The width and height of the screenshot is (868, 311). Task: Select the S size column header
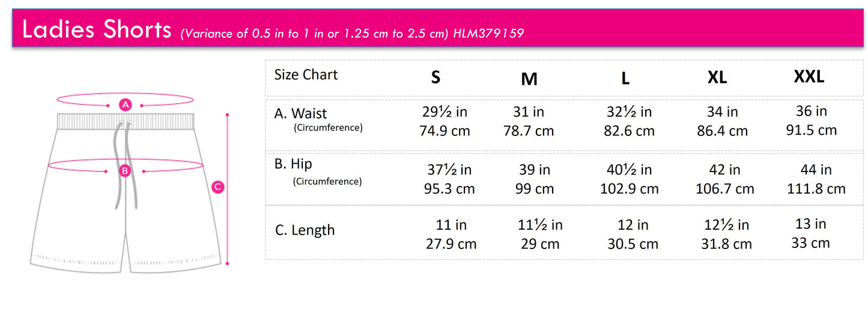[436, 78]
